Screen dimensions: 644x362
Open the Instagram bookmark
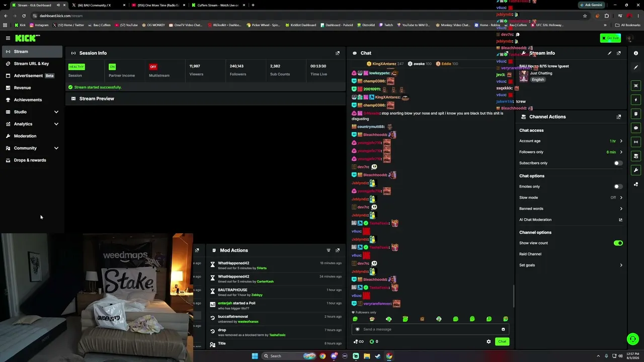39,25
